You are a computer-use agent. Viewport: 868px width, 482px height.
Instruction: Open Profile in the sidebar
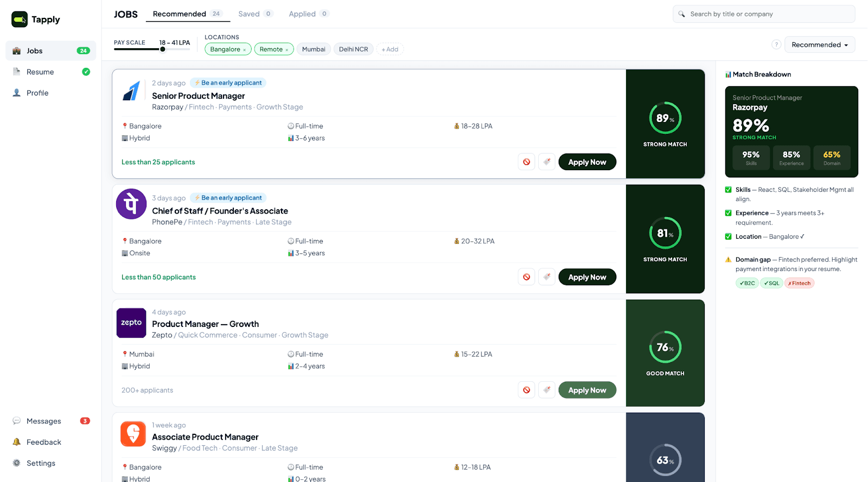pos(50,93)
